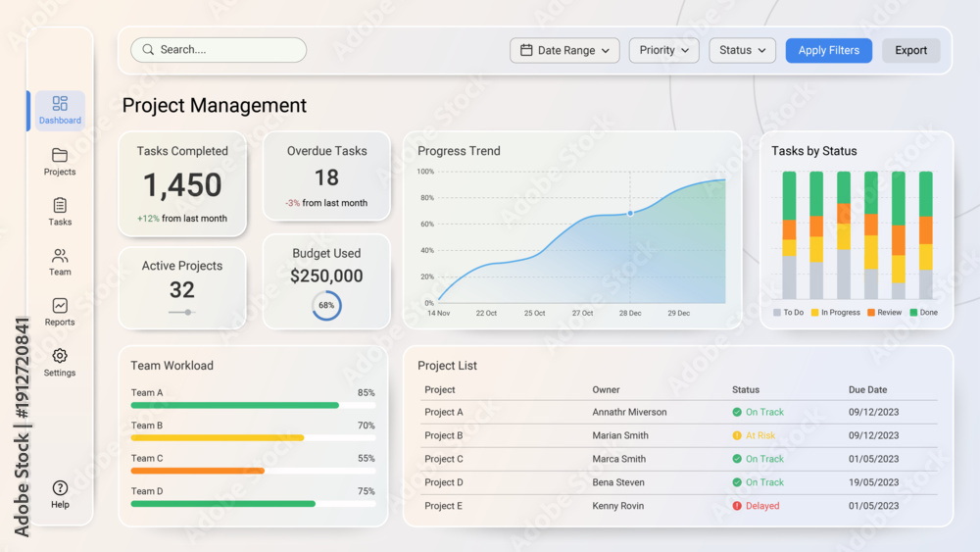Click the Apply Filters button
Screen dimensions: 980x552
tap(829, 50)
